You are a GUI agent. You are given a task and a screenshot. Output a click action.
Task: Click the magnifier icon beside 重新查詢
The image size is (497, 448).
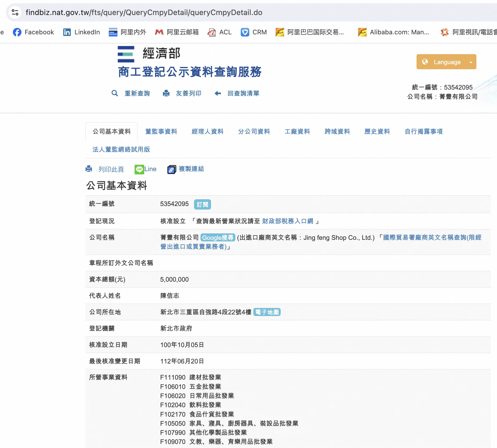pyautogui.click(x=115, y=93)
